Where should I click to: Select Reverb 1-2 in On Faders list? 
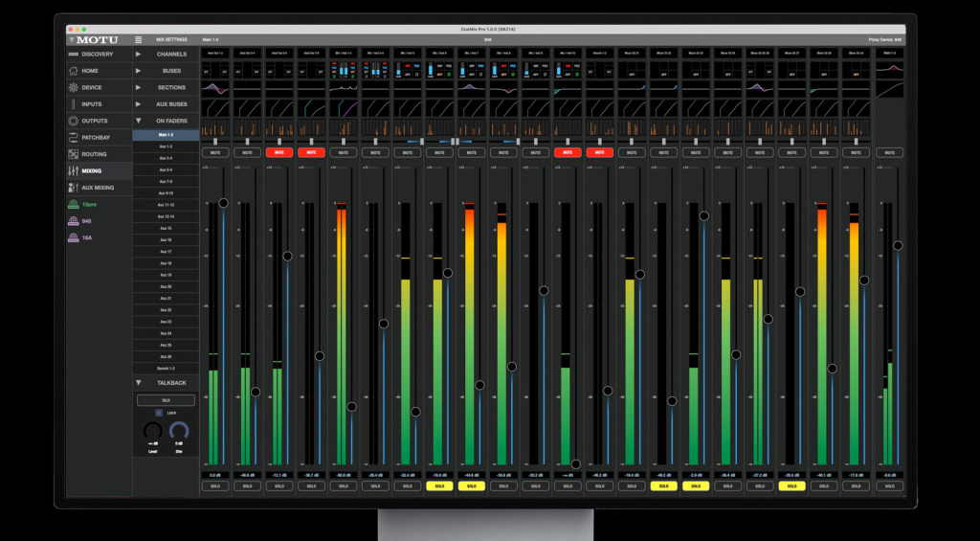pos(166,369)
